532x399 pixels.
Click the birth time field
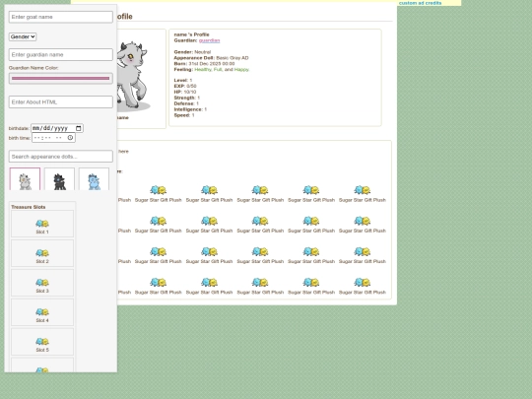tap(53, 138)
